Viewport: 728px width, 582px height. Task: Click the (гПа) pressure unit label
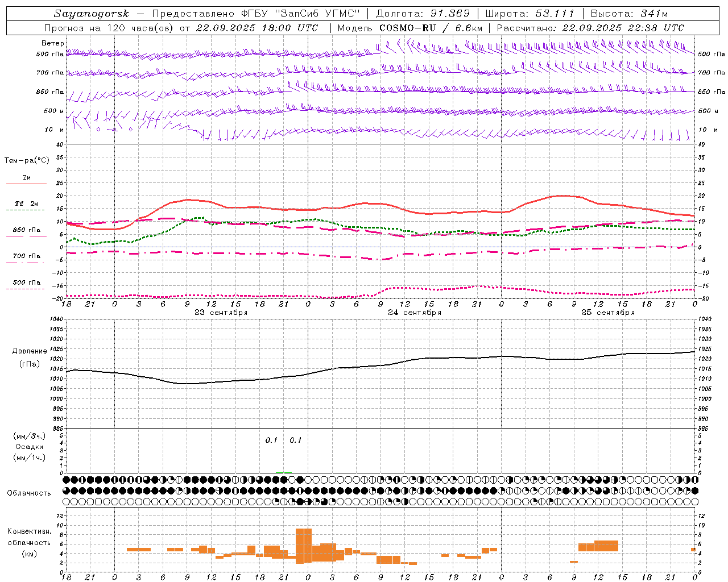coord(29,364)
